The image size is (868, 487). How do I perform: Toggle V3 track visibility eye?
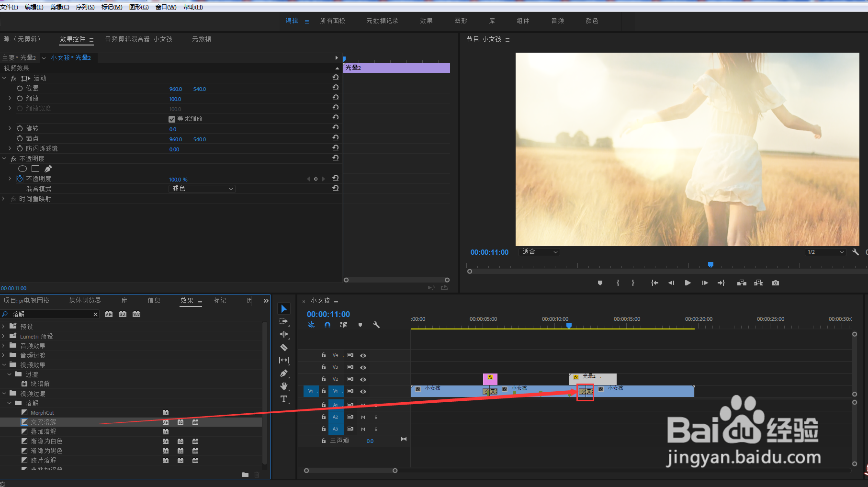[363, 367]
